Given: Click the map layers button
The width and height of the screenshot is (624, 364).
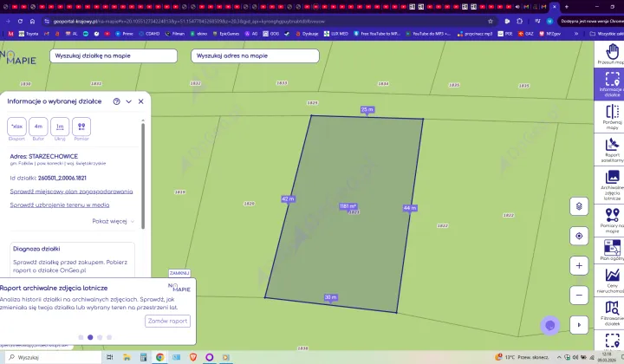Looking at the screenshot, I should coord(579,206).
